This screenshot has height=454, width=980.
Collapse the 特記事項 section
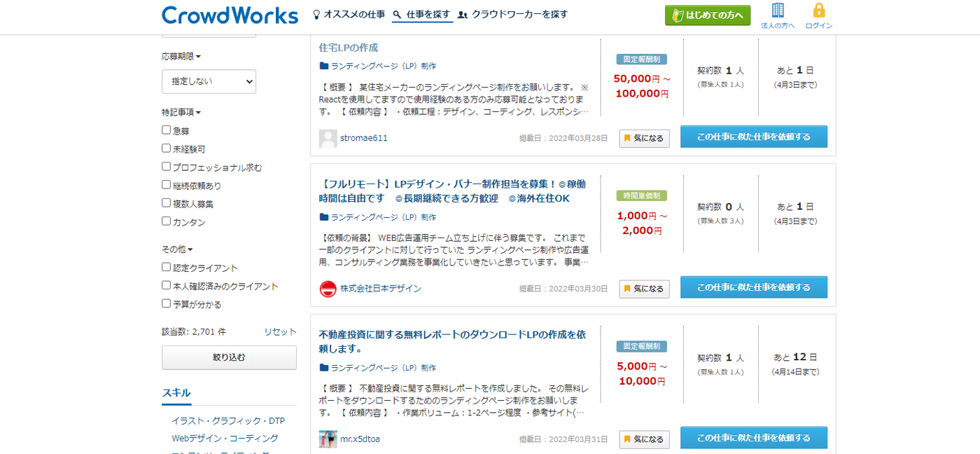coord(181,112)
